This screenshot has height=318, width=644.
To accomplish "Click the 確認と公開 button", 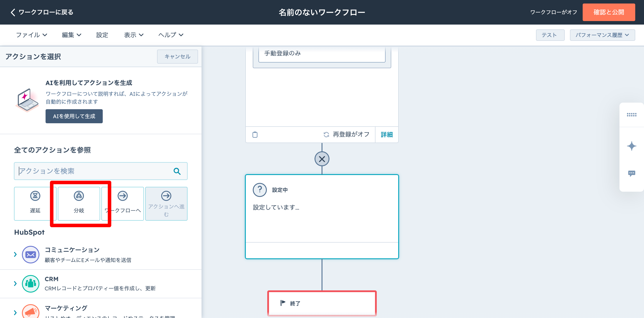I will (x=609, y=12).
